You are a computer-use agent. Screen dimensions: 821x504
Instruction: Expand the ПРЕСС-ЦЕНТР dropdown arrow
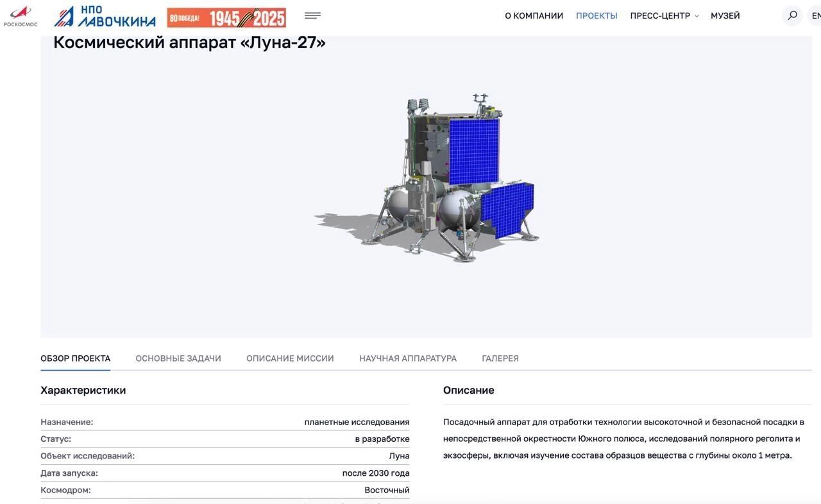tap(697, 16)
